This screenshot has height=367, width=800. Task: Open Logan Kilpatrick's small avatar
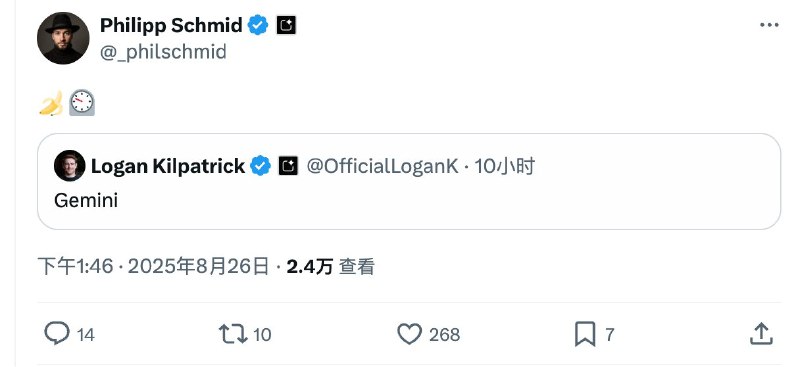(69, 165)
